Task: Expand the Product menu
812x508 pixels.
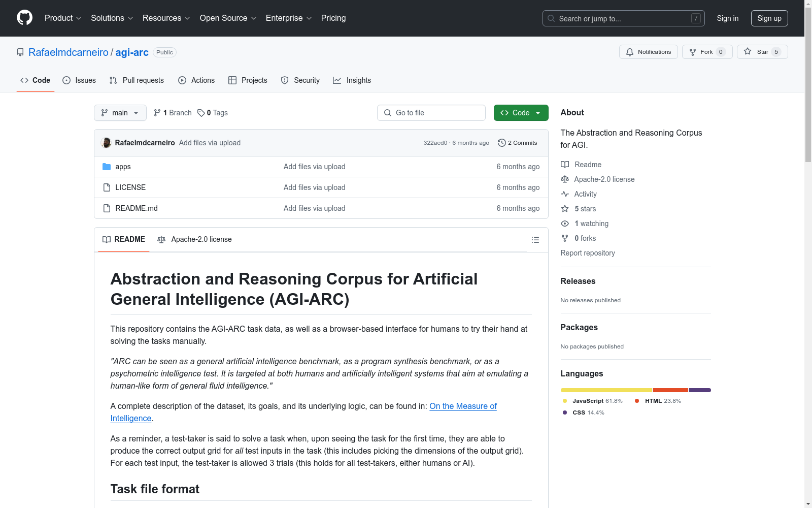Action: [x=63, y=18]
